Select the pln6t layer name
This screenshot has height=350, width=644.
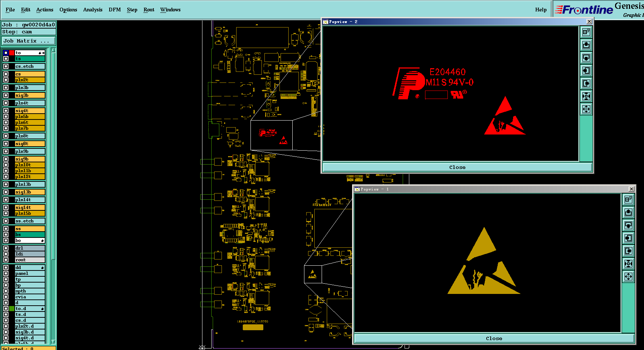30,122
